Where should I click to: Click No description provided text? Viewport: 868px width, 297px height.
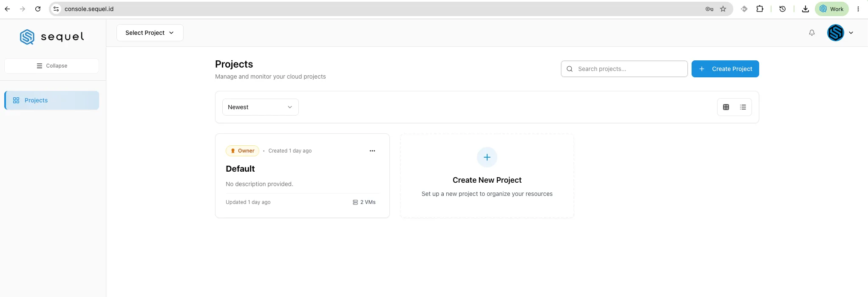pyautogui.click(x=259, y=184)
